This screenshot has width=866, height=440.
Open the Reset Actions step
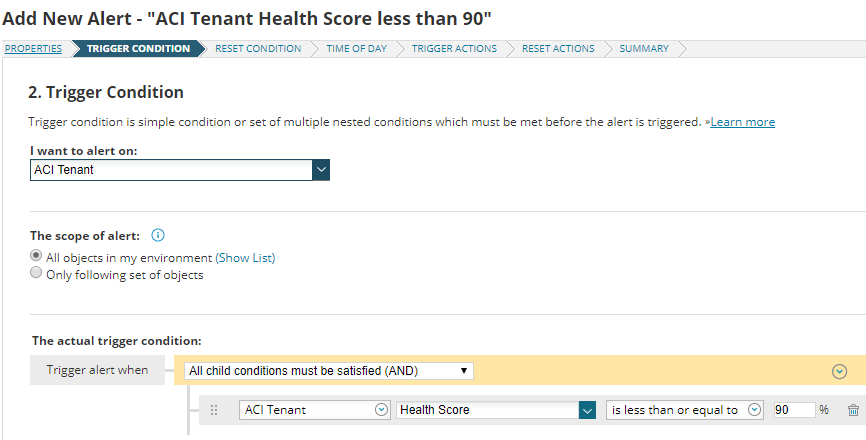tap(558, 48)
